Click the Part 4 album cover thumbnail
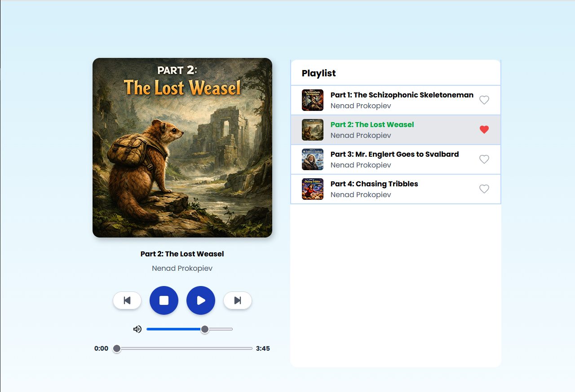The width and height of the screenshot is (575, 392). tap(312, 189)
